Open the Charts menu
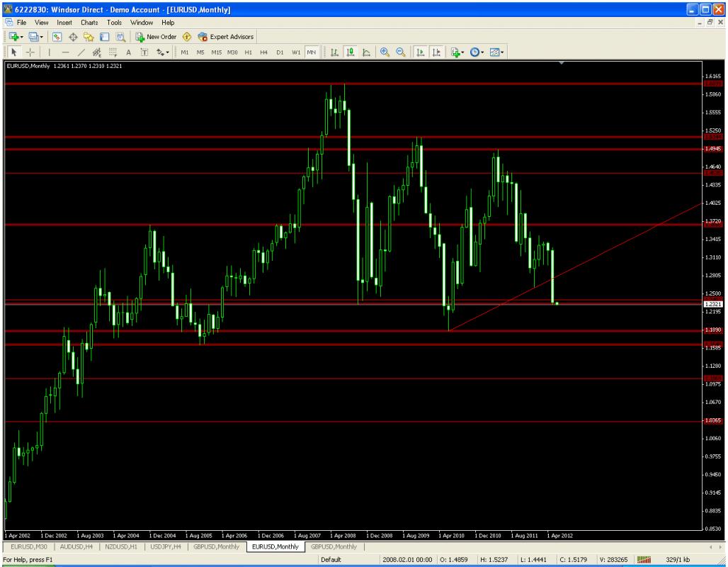Viewport: 728px width, 567px height. 89,23
